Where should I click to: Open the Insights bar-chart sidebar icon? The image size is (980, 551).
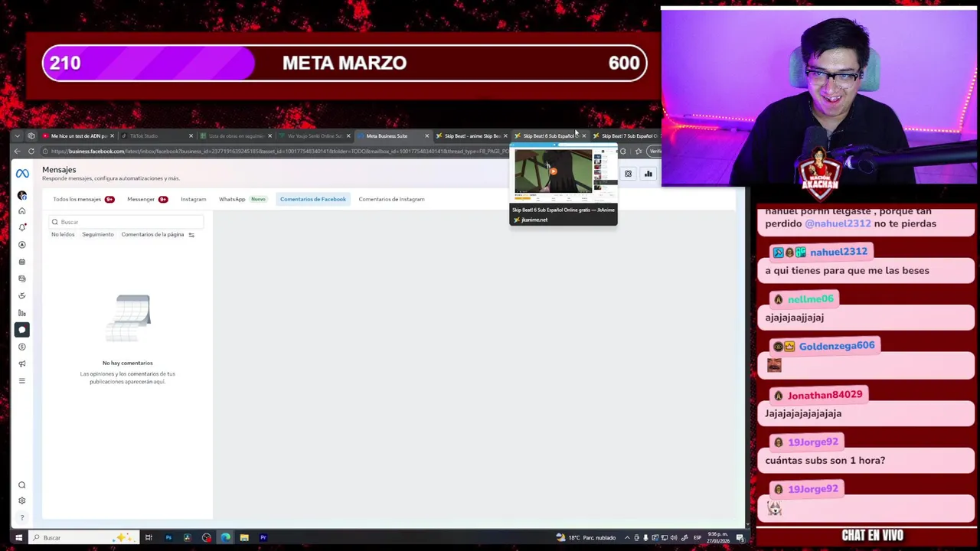pyautogui.click(x=22, y=313)
